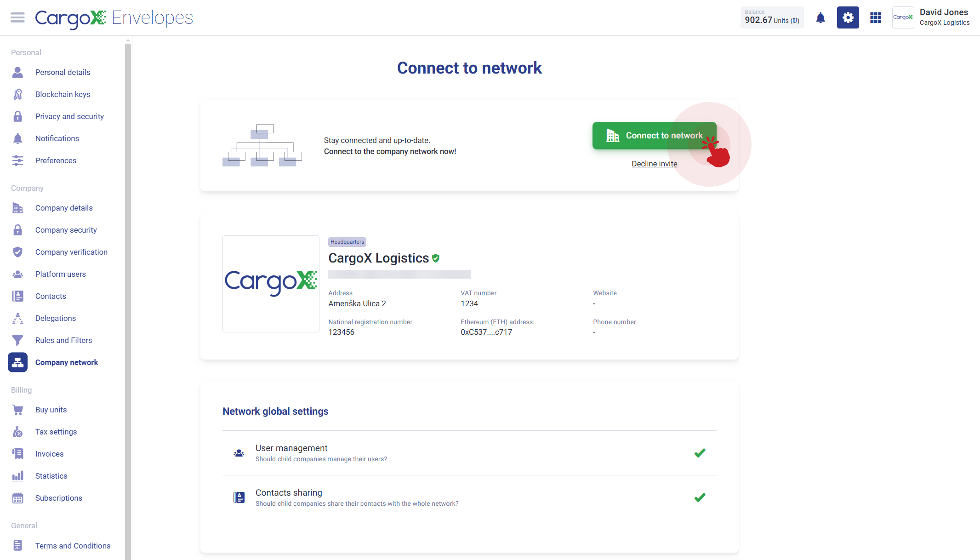Viewport: 980px width, 560px height.
Task: Open Contacts in sidebar
Action: click(x=51, y=296)
